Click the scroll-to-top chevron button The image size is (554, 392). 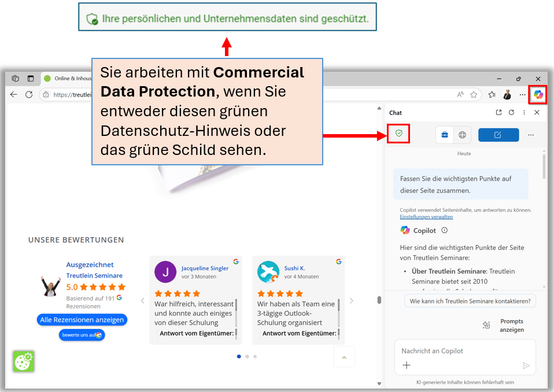344,357
